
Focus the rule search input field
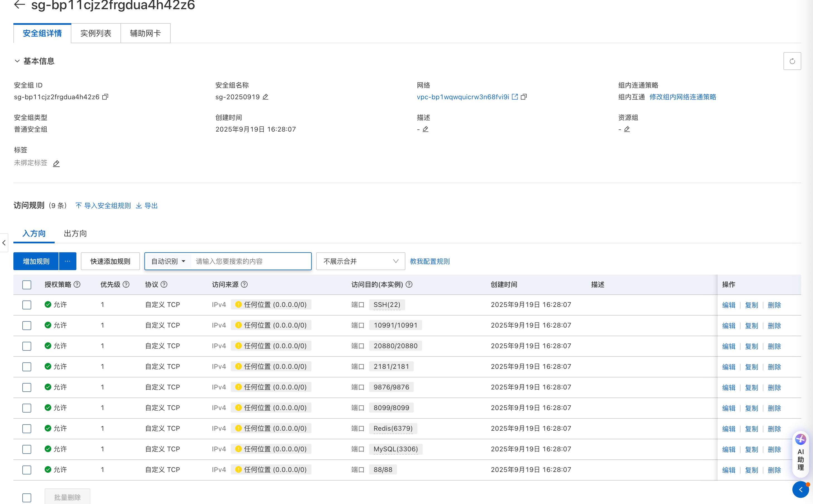tap(250, 261)
